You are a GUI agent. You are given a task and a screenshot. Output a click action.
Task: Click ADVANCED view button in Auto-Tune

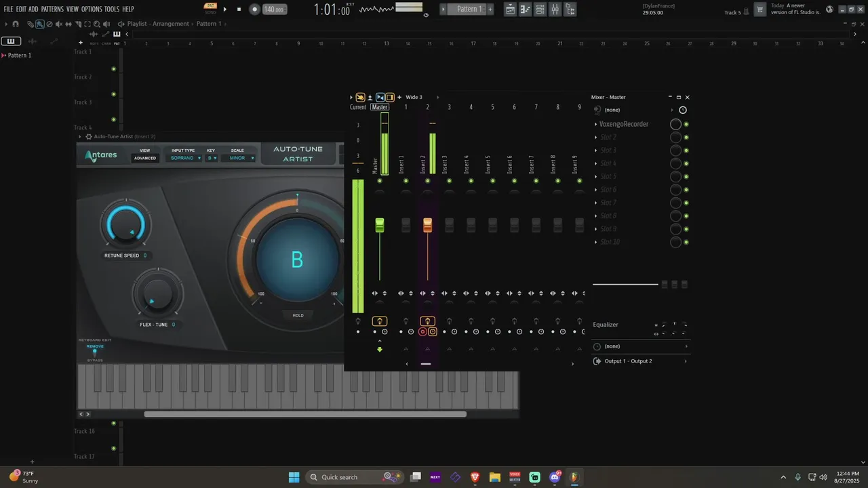click(144, 158)
